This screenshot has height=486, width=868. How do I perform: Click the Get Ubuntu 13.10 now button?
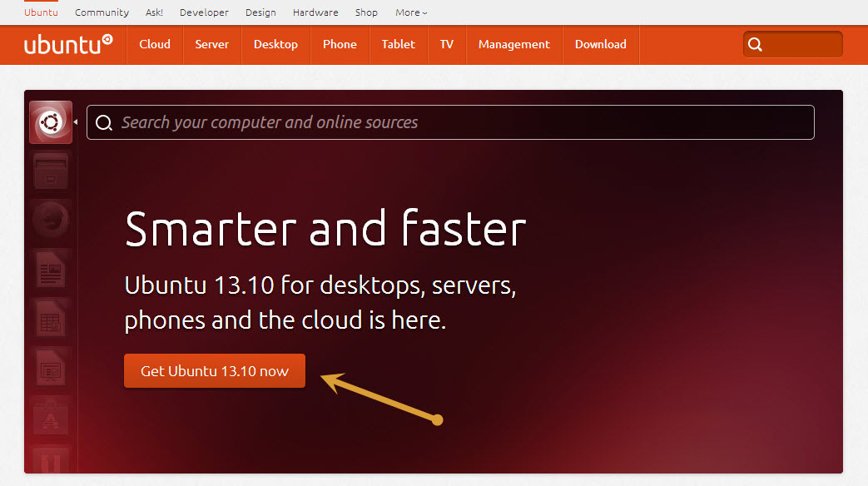(215, 371)
